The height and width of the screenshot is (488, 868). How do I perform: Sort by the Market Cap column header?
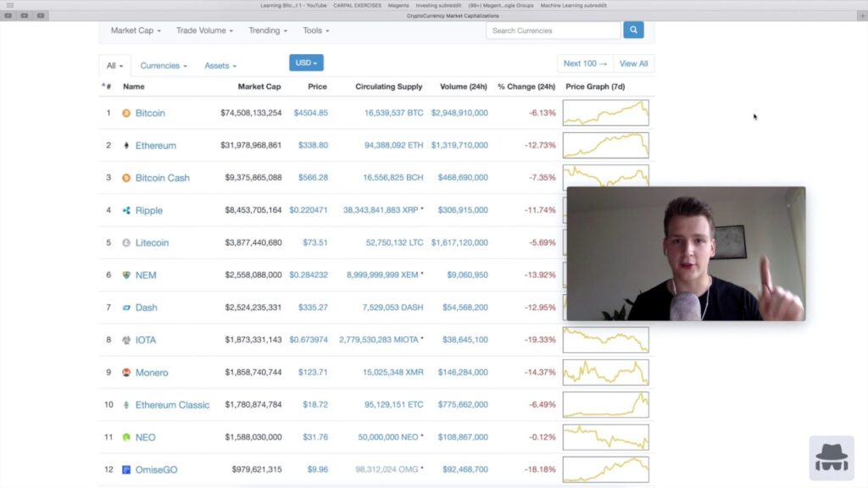point(259,86)
